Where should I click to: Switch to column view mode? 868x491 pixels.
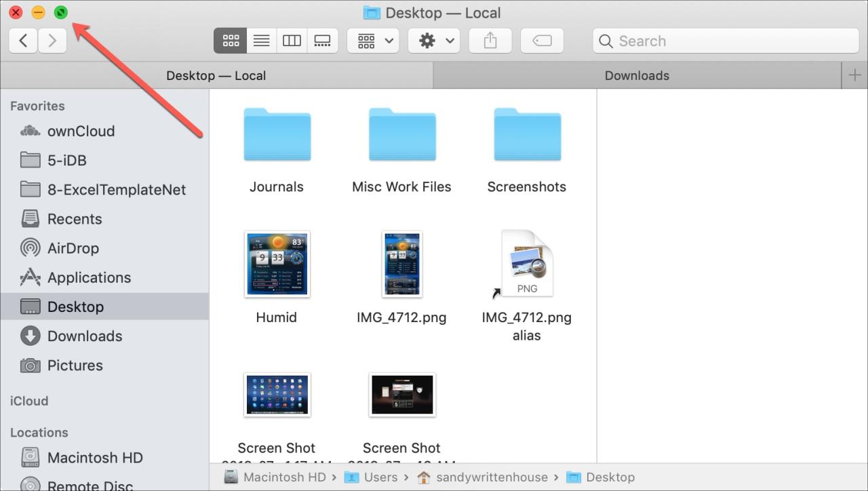pyautogui.click(x=292, y=41)
